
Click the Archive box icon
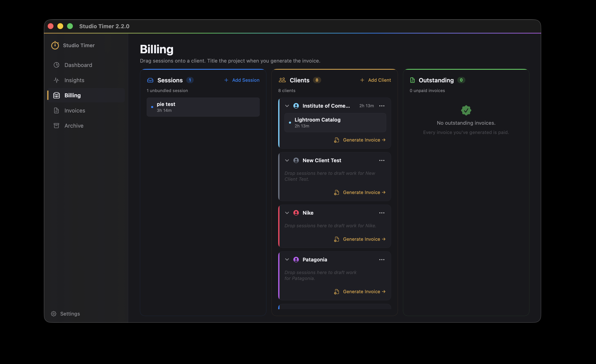(x=56, y=126)
